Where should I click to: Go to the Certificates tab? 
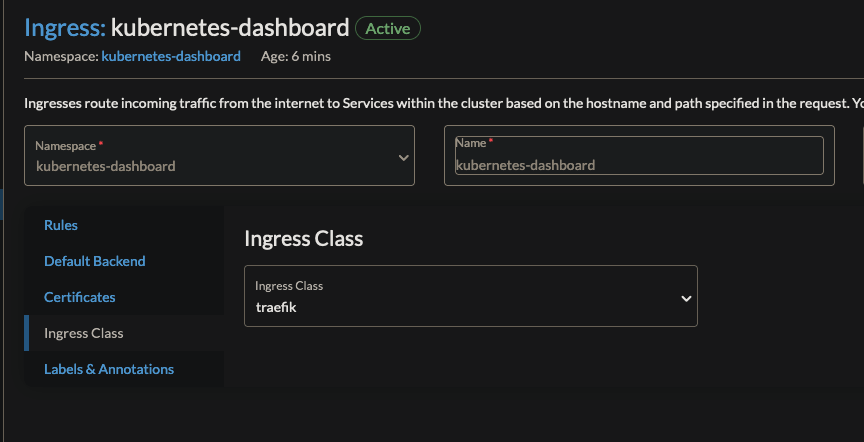point(80,297)
